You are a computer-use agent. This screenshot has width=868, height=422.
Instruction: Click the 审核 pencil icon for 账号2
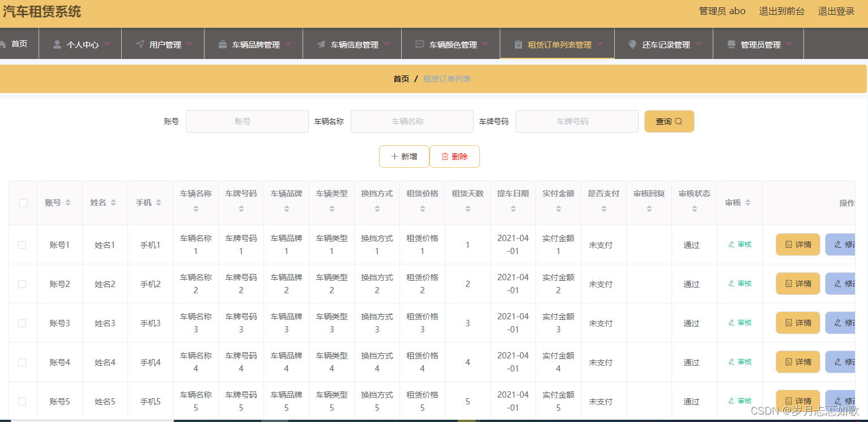point(731,284)
